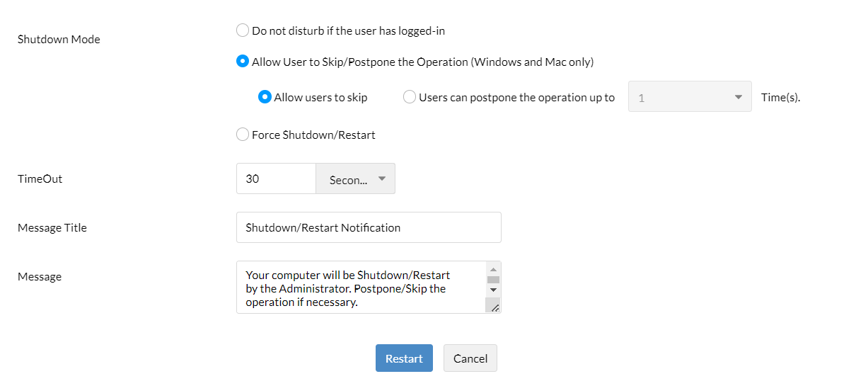Select 'Do not disturb if user logged-in' option

(x=243, y=31)
